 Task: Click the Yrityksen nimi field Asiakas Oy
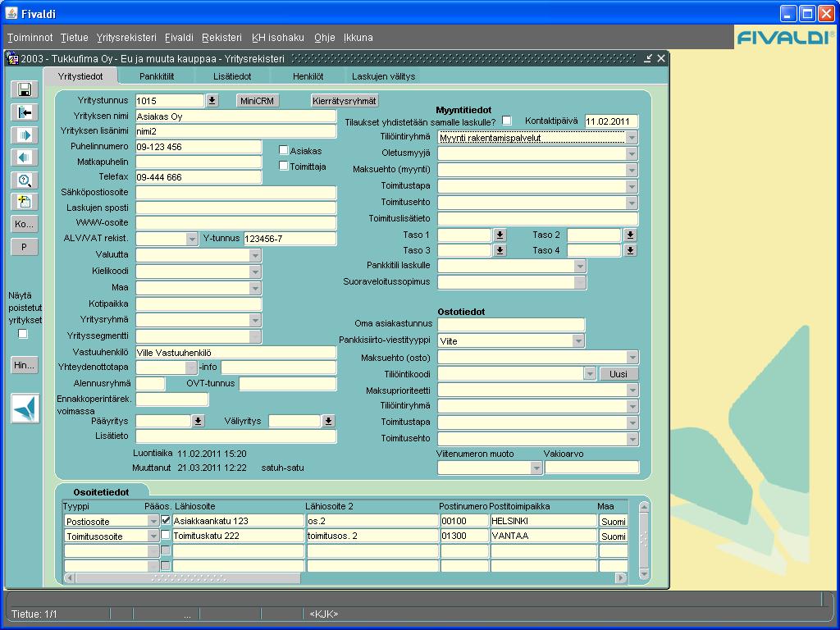pyautogui.click(x=235, y=116)
